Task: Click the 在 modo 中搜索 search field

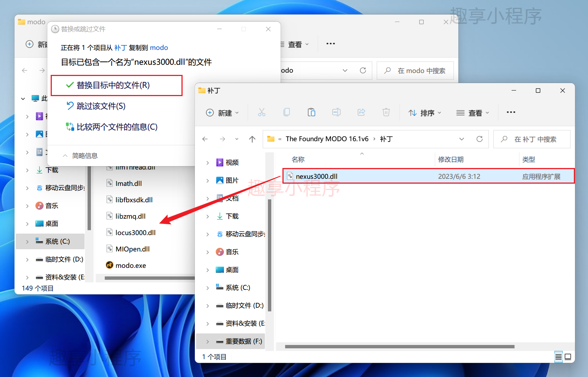Action: pos(415,70)
